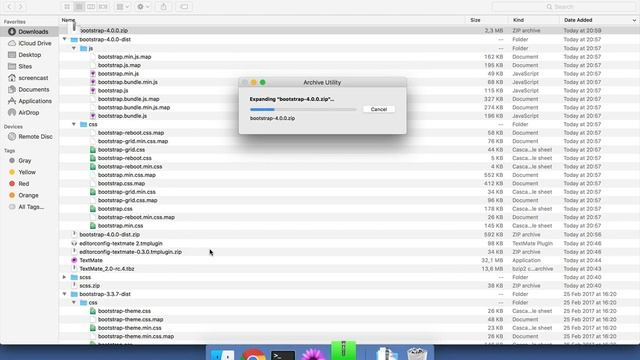The width and height of the screenshot is (640, 360).
Task: Open the screencast home folder in sidebar
Action: click(x=28, y=78)
